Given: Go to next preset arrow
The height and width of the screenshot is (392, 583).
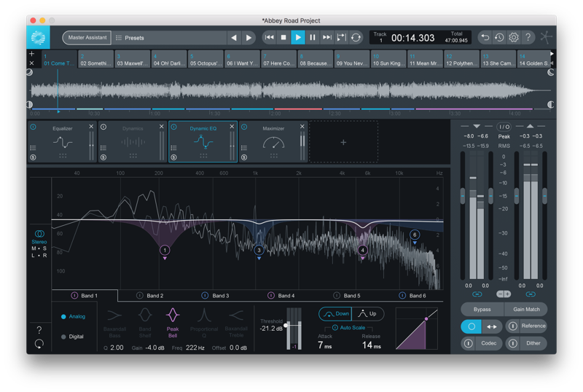Looking at the screenshot, I should coord(249,38).
